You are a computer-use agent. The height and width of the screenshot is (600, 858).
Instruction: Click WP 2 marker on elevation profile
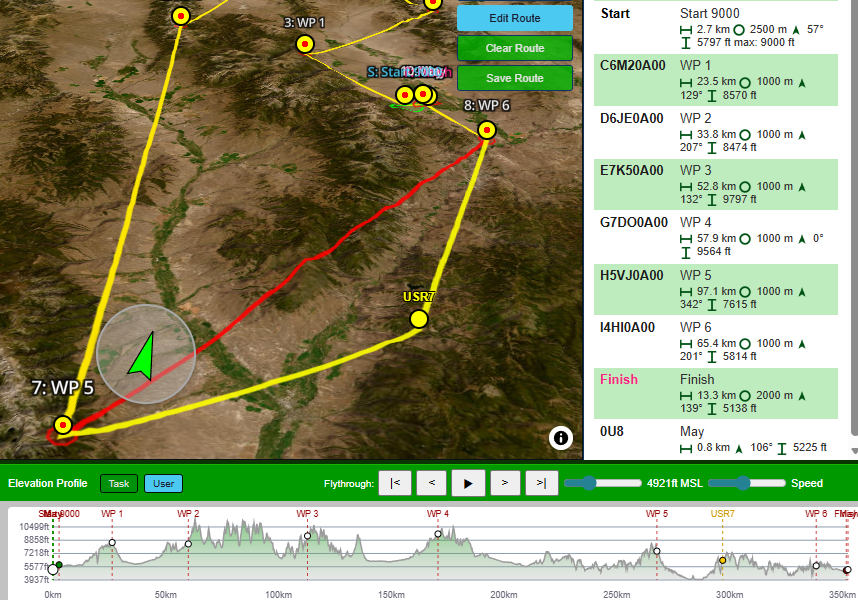188,544
